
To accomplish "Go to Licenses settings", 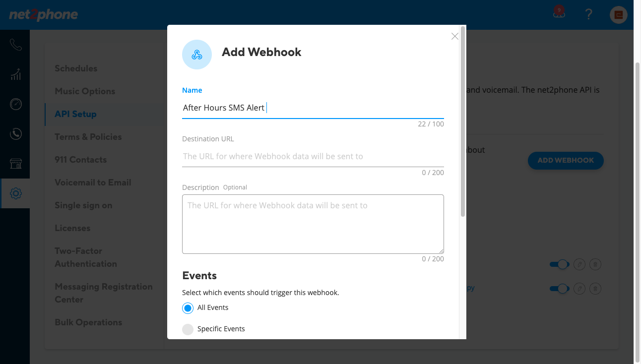I will [72, 228].
